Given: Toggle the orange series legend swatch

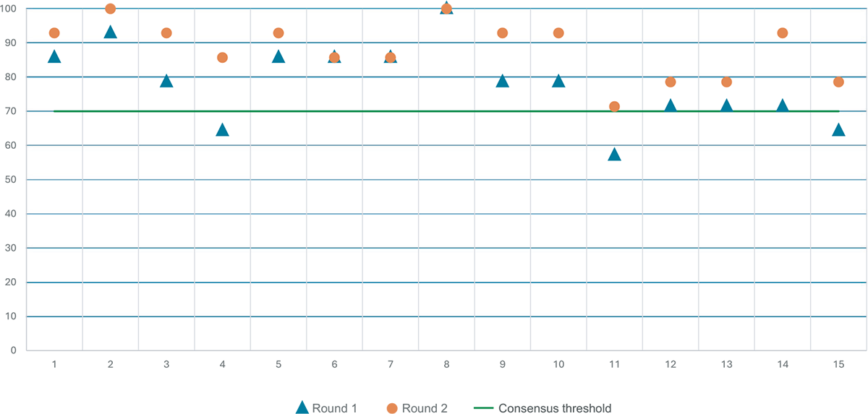Looking at the screenshot, I should tap(386, 399).
